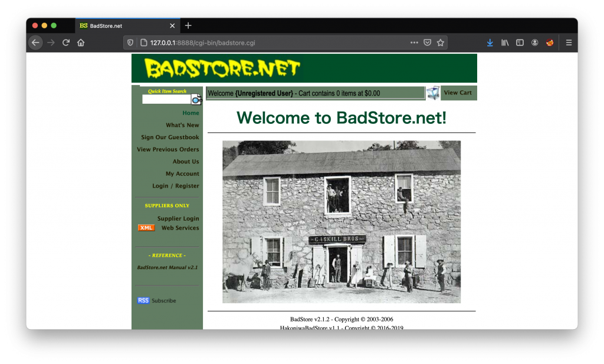Bookmark this page with the star icon
The image size is (604, 364).
[440, 42]
